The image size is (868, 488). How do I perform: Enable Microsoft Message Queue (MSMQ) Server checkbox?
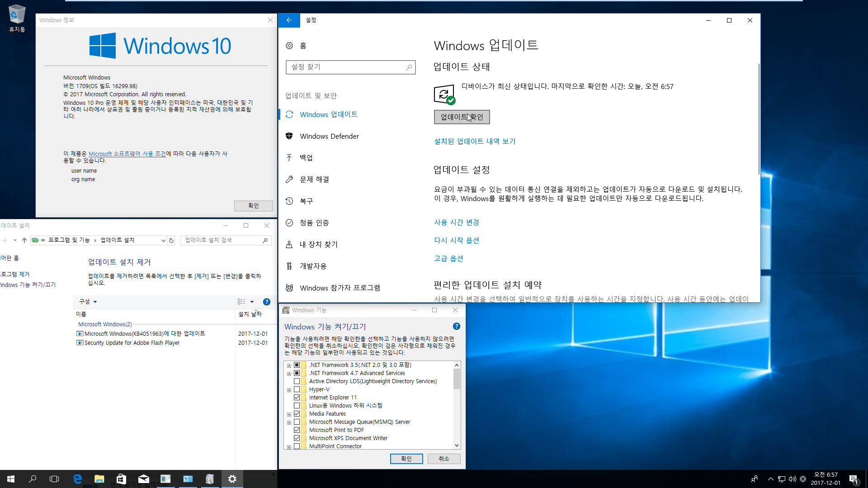297,422
